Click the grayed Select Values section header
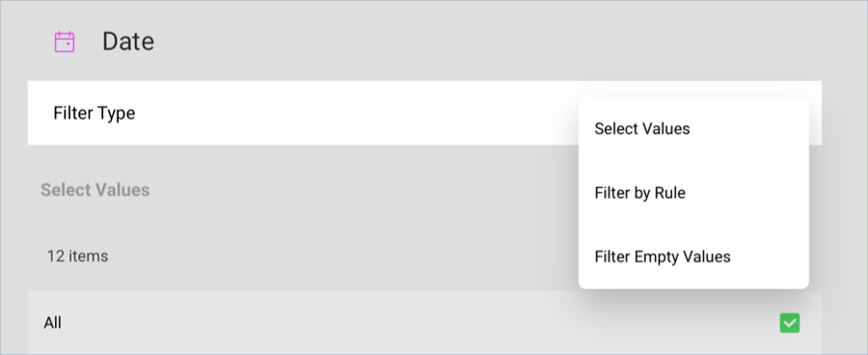The height and width of the screenshot is (355, 868). click(95, 190)
